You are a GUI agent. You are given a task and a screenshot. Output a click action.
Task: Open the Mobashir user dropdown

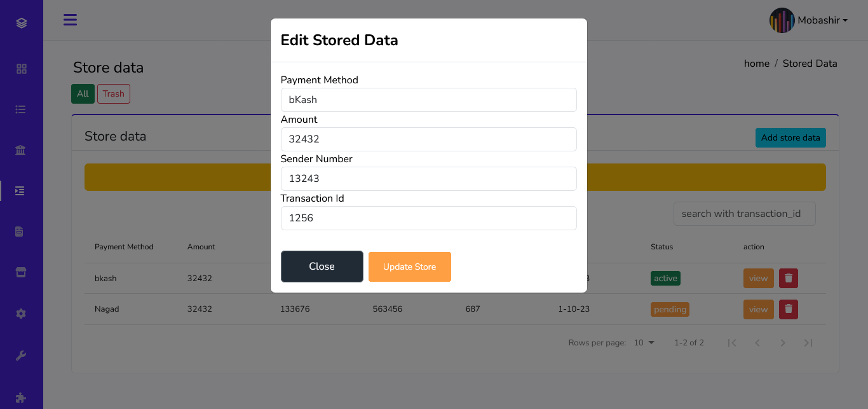(808, 20)
